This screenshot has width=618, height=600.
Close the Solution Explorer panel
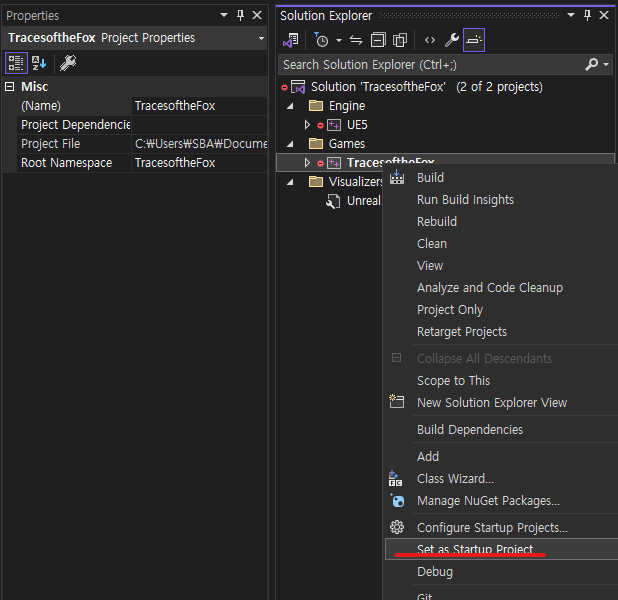pos(604,16)
